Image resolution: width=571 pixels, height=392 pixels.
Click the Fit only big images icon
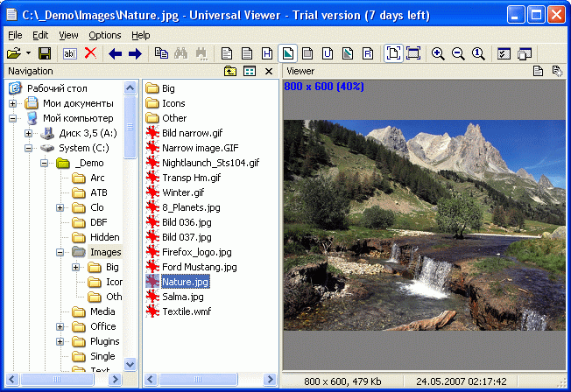pos(413,53)
